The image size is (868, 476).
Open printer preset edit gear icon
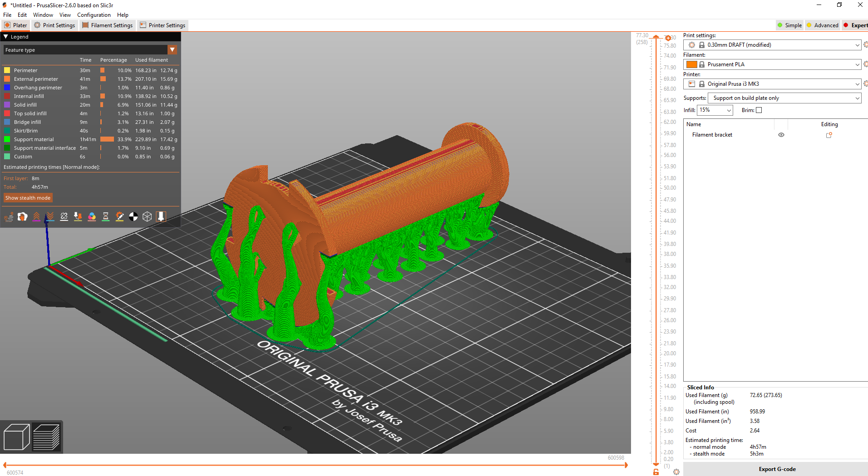pyautogui.click(x=866, y=83)
